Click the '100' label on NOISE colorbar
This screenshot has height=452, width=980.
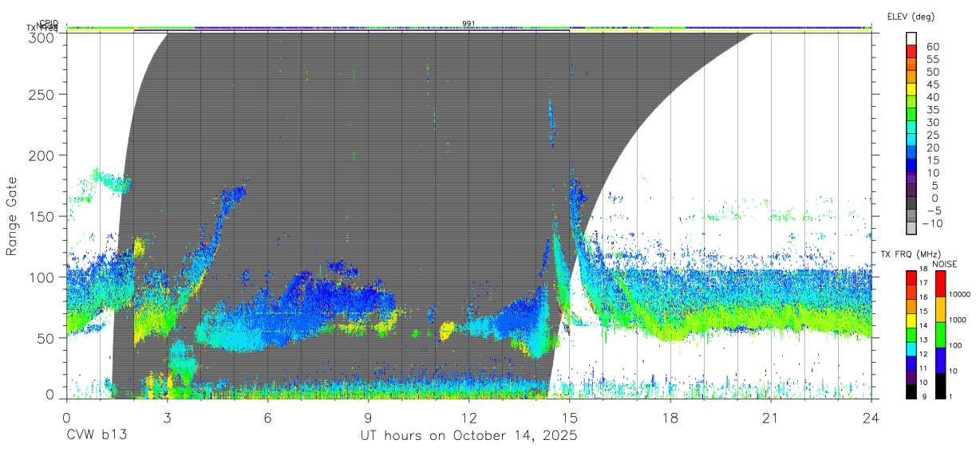pos(956,345)
